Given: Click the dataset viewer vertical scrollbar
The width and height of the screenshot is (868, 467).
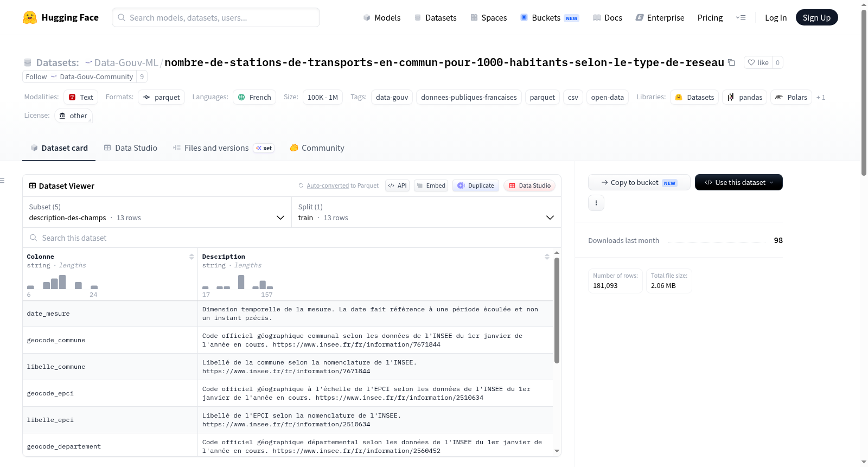Looking at the screenshot, I should [557, 310].
